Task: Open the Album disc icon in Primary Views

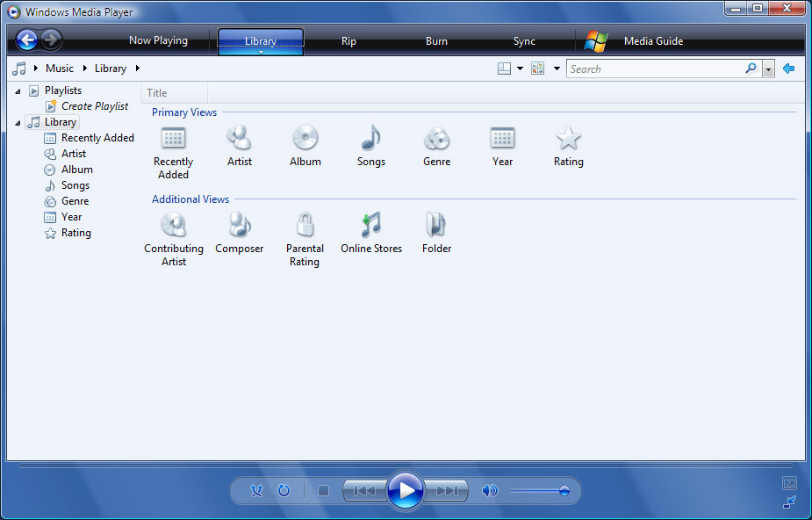Action: 305,139
